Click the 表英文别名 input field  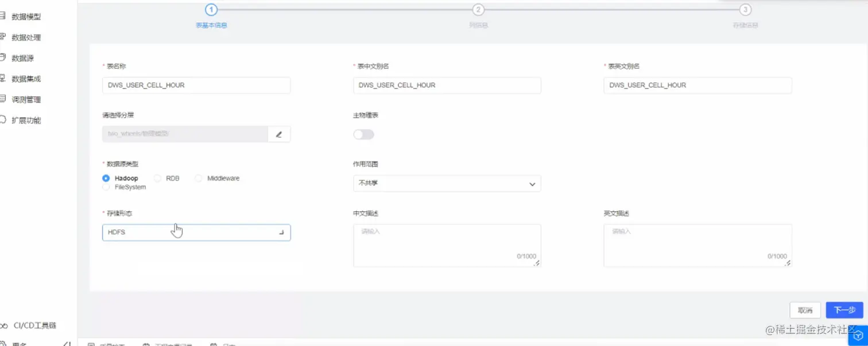(x=697, y=85)
